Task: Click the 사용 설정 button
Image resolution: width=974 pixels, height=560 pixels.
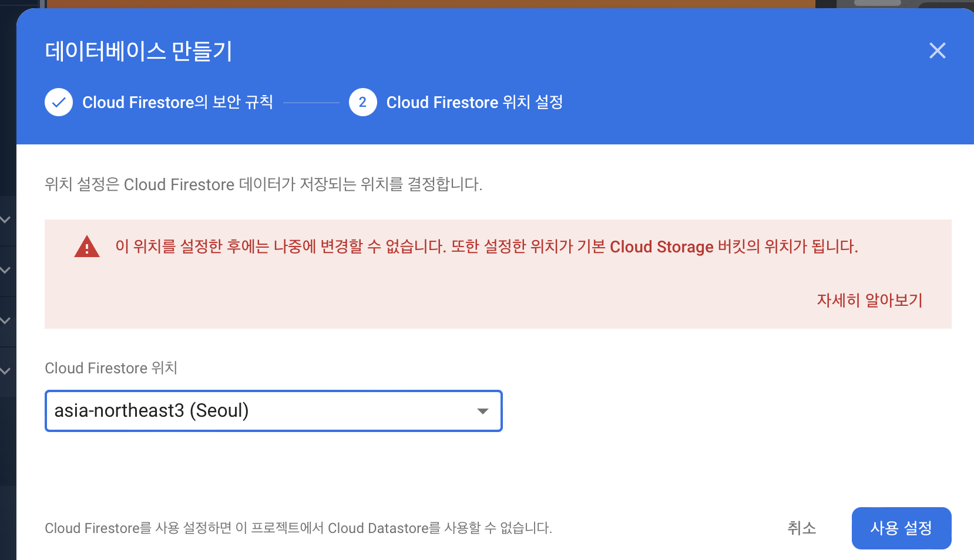Action: point(902,528)
